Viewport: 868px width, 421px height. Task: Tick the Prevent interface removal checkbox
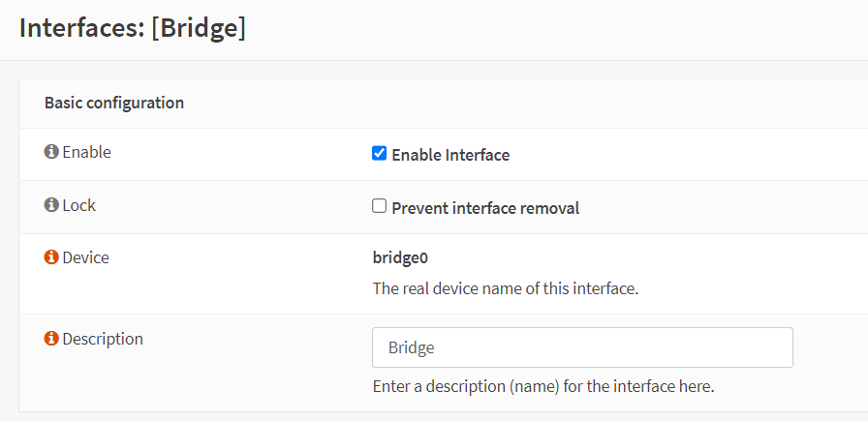379,206
